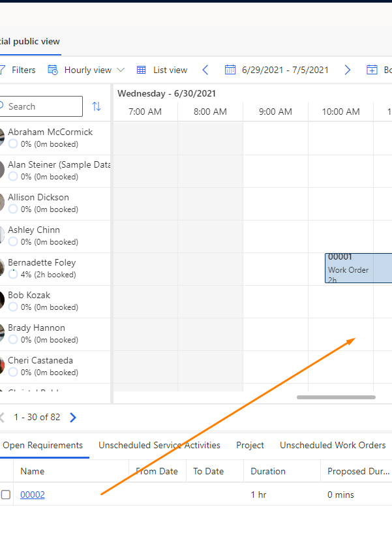Screen dimensions: 392x535
Task: Click Bernadette Foley's 4% utilization circle
Action: pyautogui.click(x=13, y=274)
